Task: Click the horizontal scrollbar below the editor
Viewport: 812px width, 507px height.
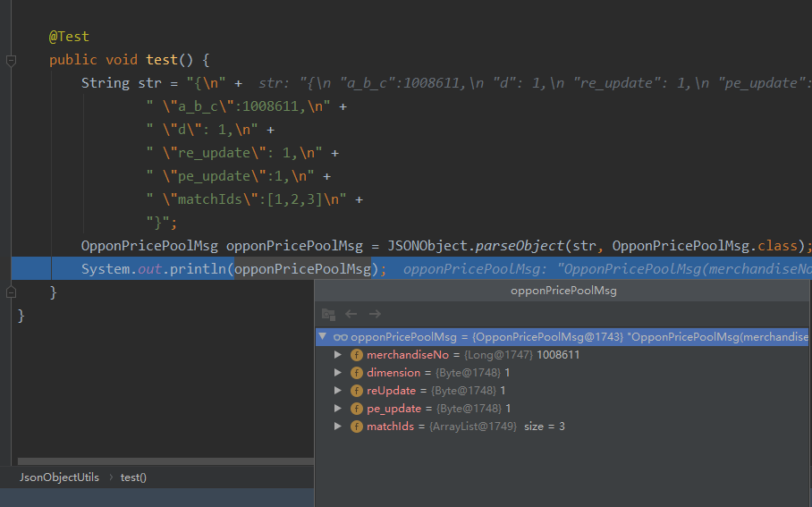Action: [x=165, y=461]
